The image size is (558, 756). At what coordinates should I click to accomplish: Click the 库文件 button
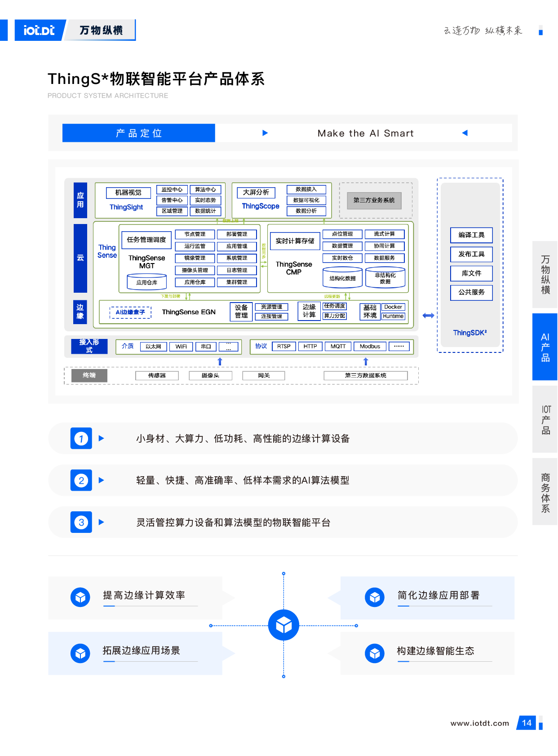(x=472, y=273)
